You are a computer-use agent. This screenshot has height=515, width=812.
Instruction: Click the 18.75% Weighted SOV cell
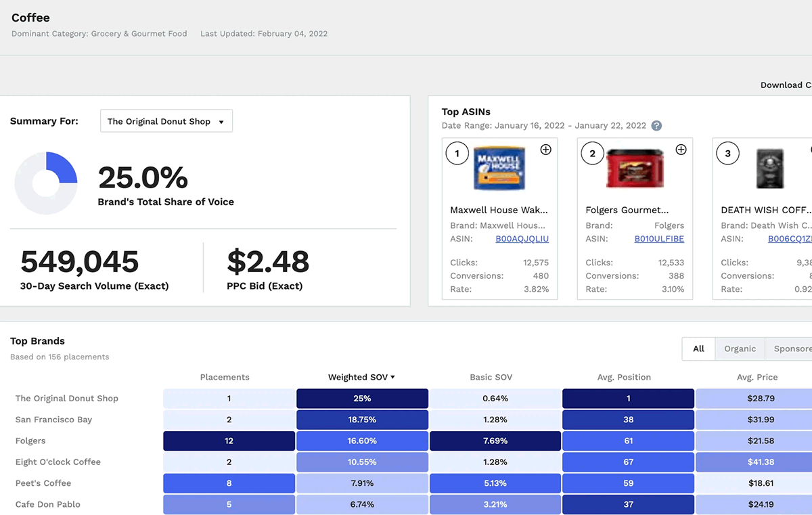[x=362, y=420]
